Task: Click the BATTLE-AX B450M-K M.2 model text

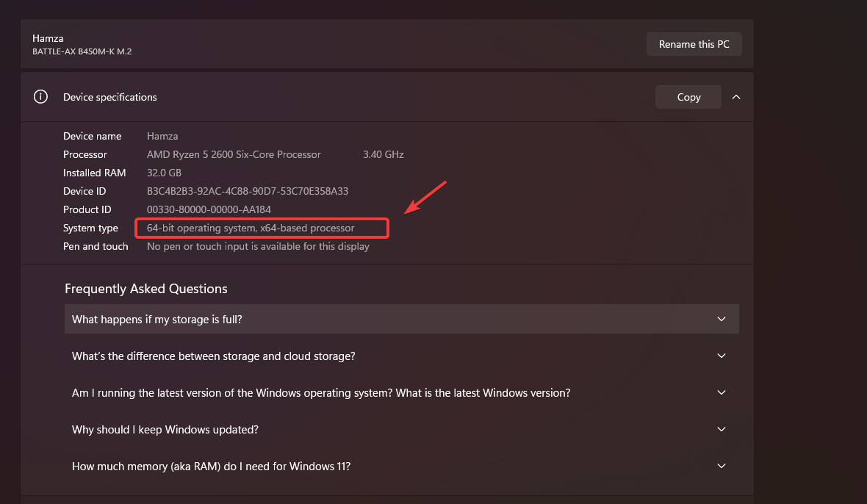Action: coord(82,51)
